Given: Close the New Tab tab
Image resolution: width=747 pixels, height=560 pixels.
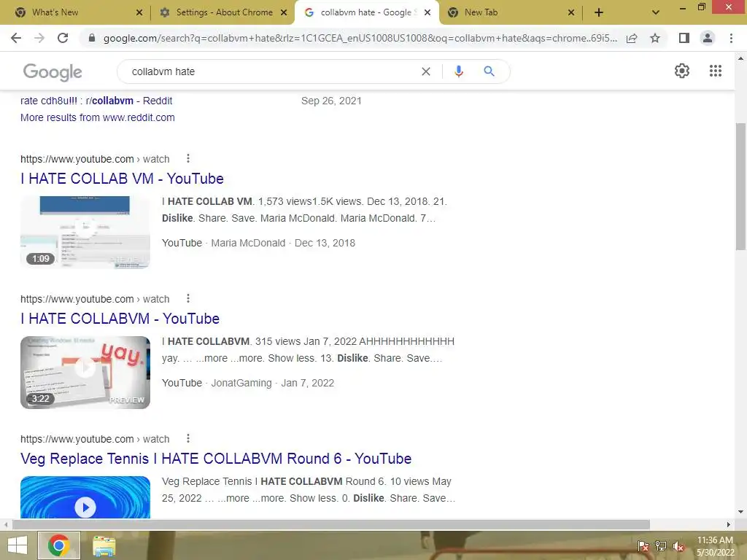Looking at the screenshot, I should click(x=571, y=12).
